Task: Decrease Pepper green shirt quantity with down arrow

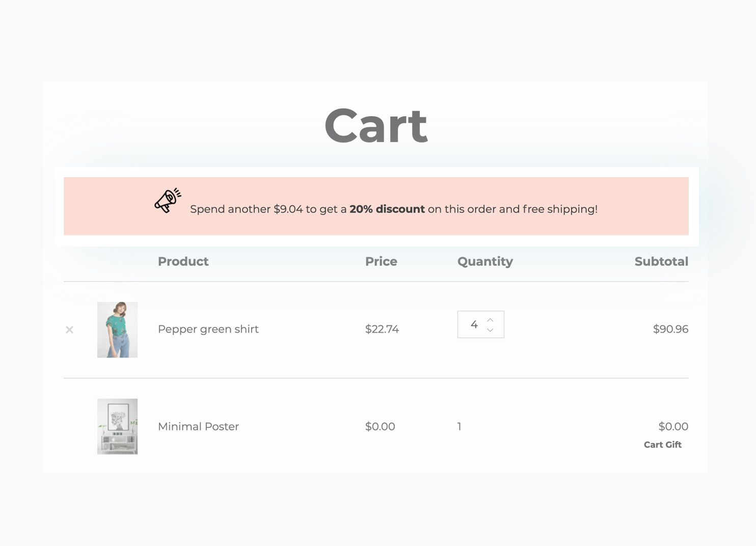Action: tap(490, 330)
